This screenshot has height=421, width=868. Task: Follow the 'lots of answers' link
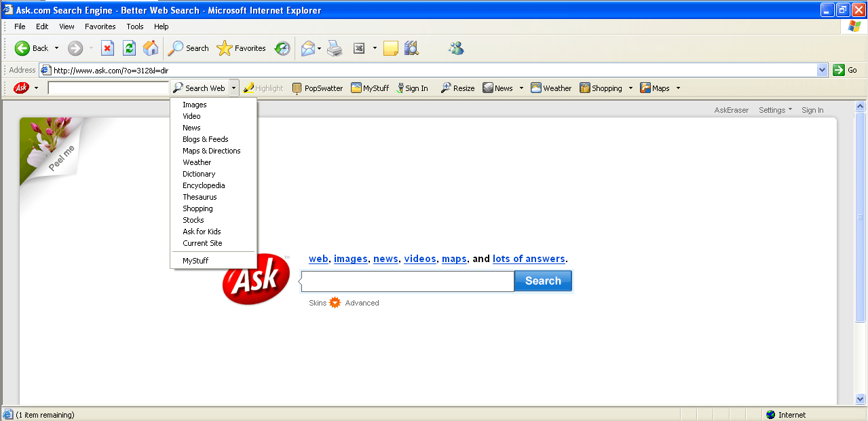[x=529, y=259]
